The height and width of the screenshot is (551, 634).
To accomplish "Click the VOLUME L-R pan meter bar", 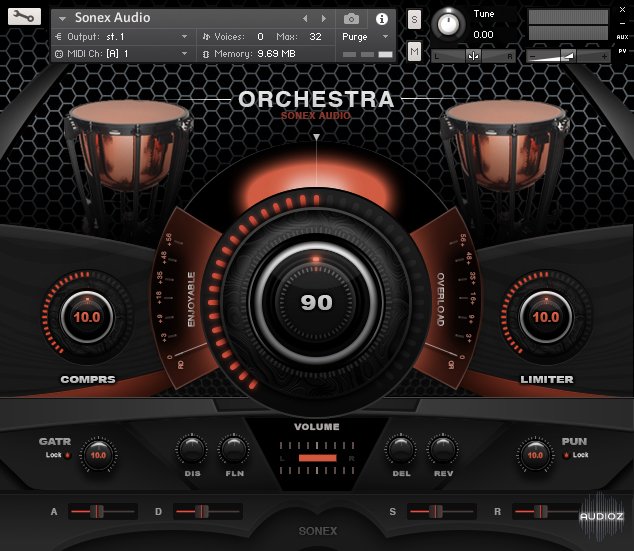I will (x=317, y=458).
